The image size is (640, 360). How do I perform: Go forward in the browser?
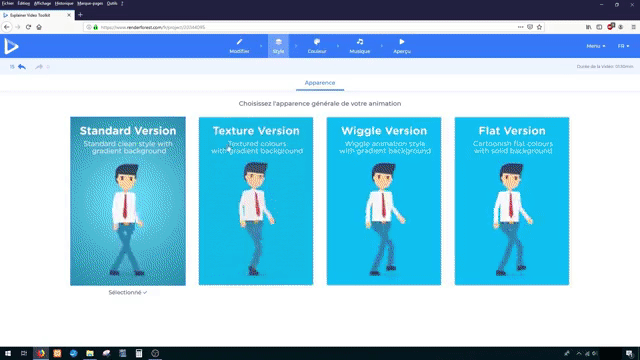(18, 27)
